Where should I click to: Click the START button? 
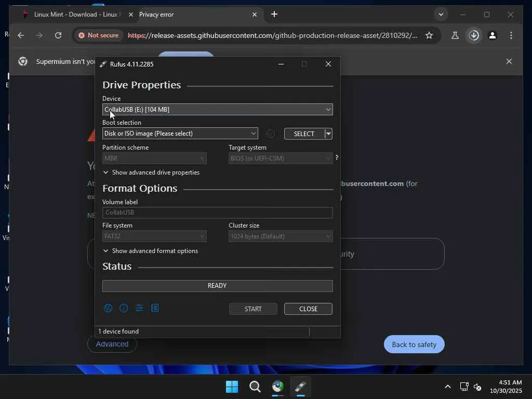coord(253,309)
